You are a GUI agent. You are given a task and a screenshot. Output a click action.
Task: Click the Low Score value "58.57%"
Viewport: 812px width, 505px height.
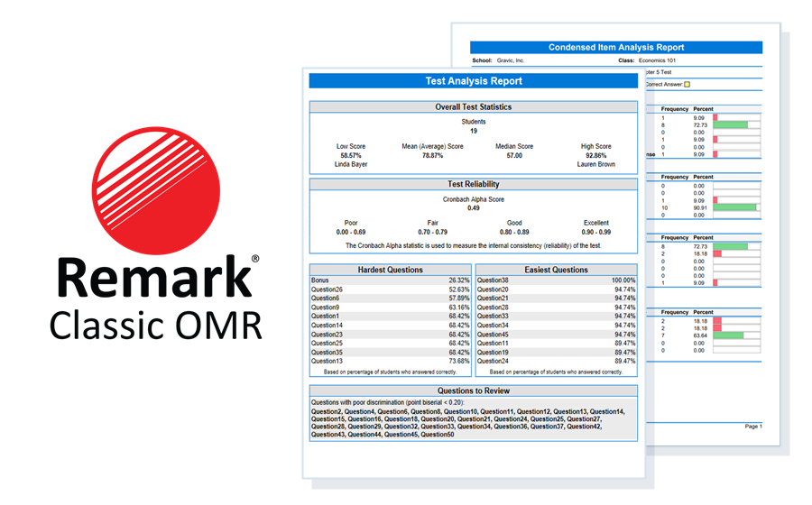(x=351, y=155)
